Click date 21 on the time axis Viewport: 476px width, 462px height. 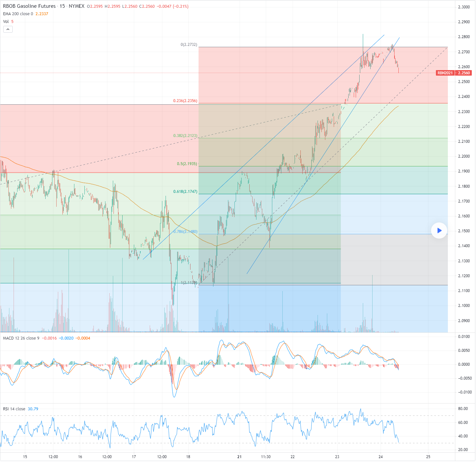click(x=239, y=457)
